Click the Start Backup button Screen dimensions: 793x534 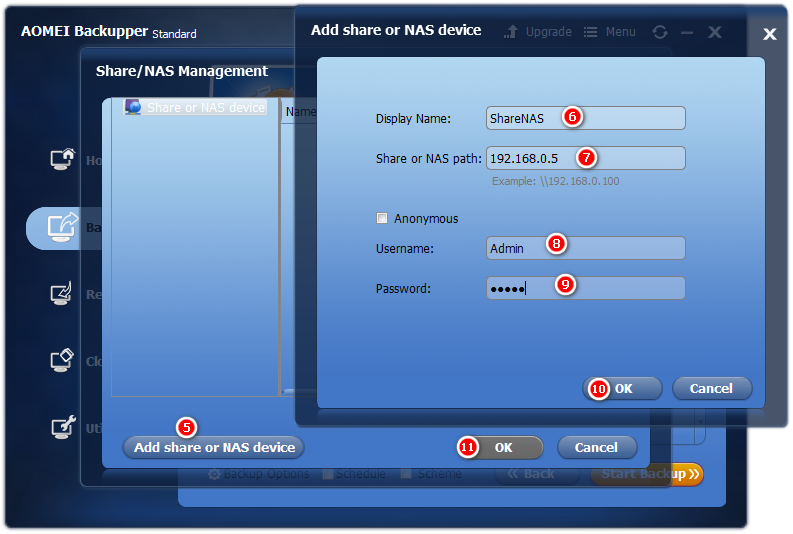coord(647,474)
